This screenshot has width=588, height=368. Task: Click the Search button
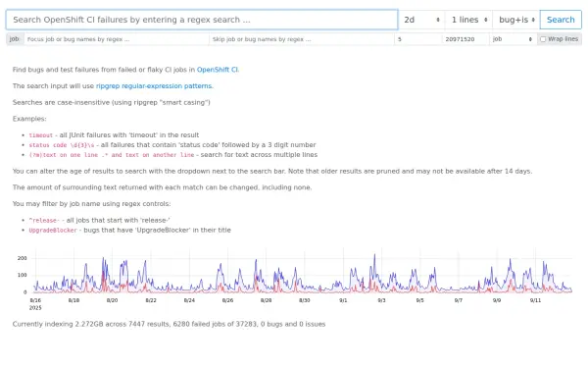(561, 20)
